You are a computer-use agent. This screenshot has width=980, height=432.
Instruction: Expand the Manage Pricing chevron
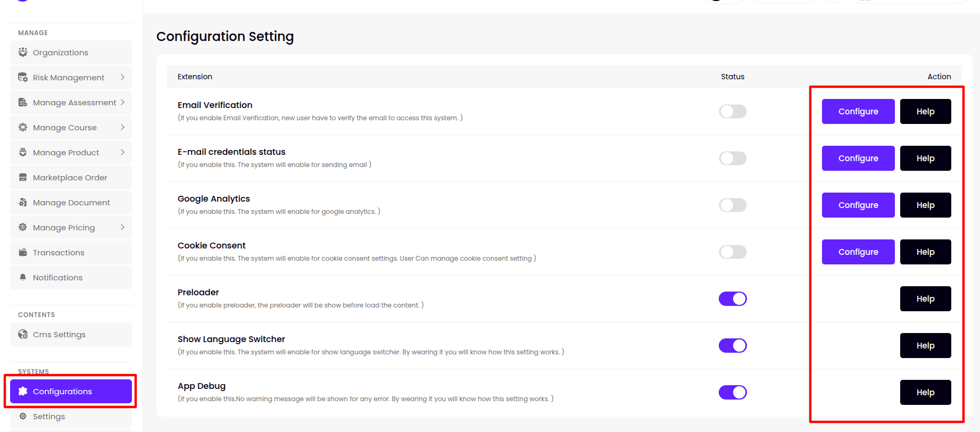(x=122, y=227)
